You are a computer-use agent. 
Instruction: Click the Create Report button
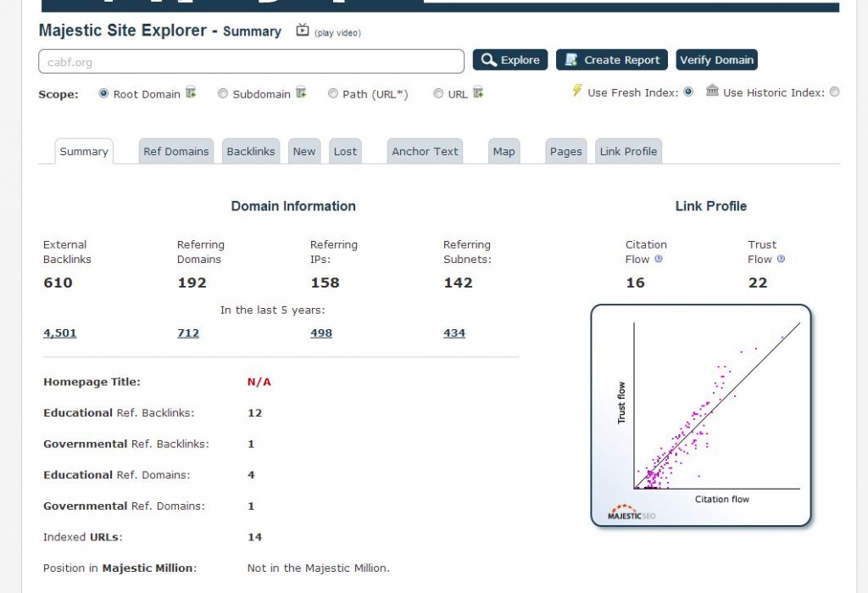tap(612, 60)
